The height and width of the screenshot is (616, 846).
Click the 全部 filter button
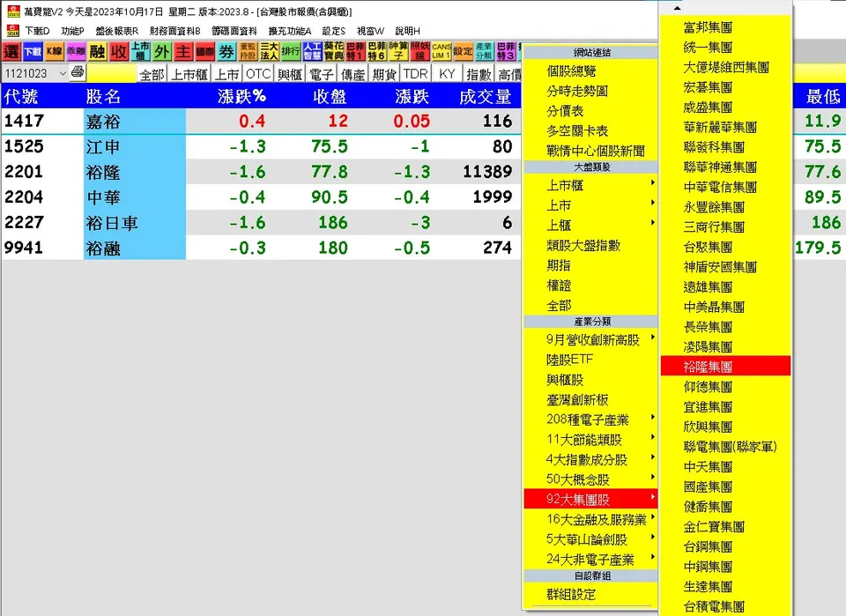click(x=152, y=74)
